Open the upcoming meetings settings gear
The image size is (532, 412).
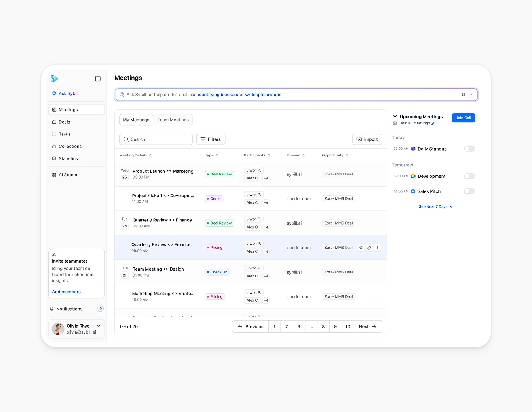[x=394, y=123]
